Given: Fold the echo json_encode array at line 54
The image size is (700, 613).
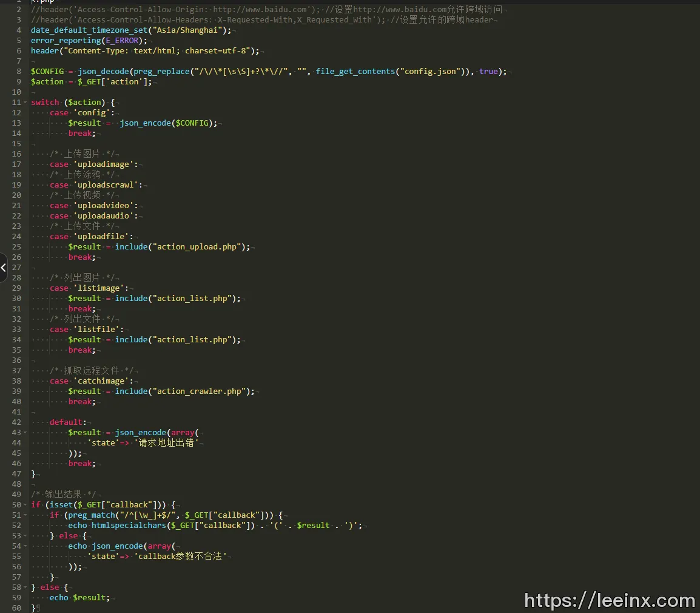Looking at the screenshot, I should tap(25, 546).
